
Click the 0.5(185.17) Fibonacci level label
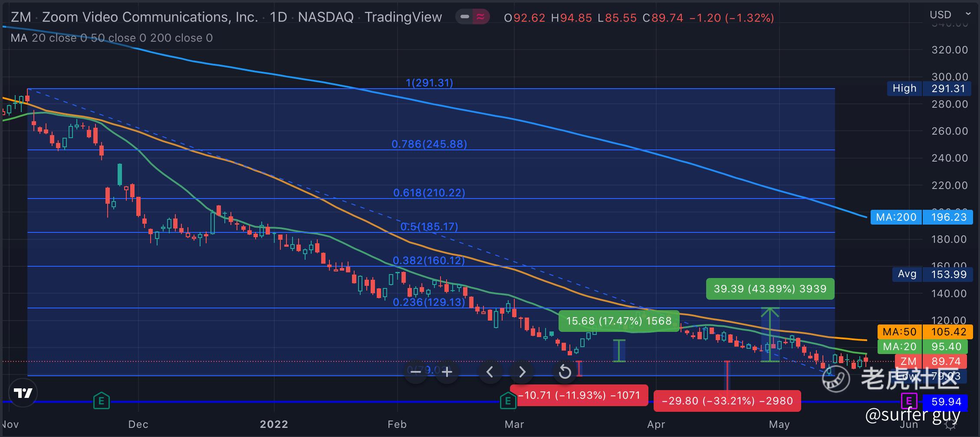[429, 227]
